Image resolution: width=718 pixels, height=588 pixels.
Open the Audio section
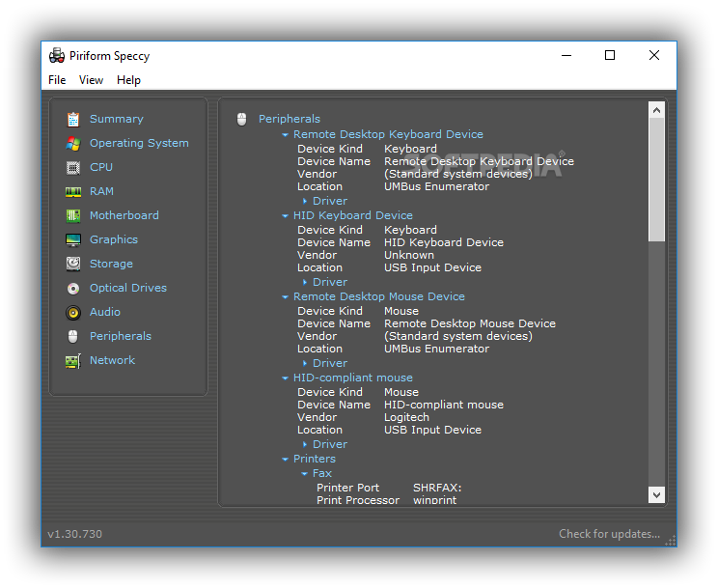coord(105,312)
